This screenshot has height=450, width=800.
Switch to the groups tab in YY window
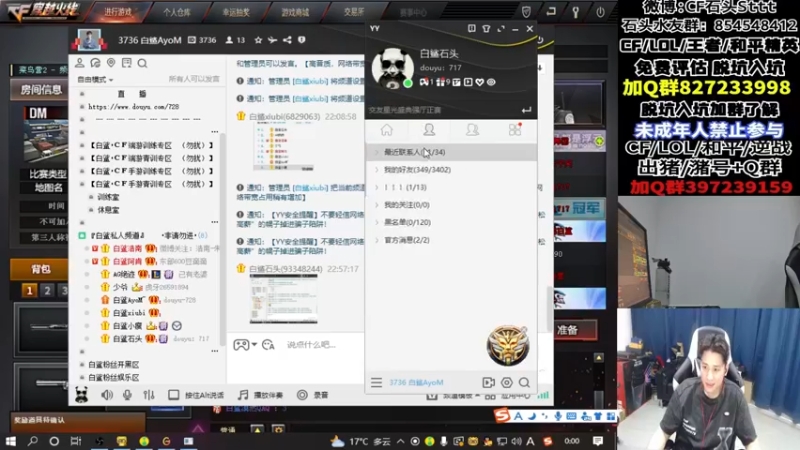point(472,130)
